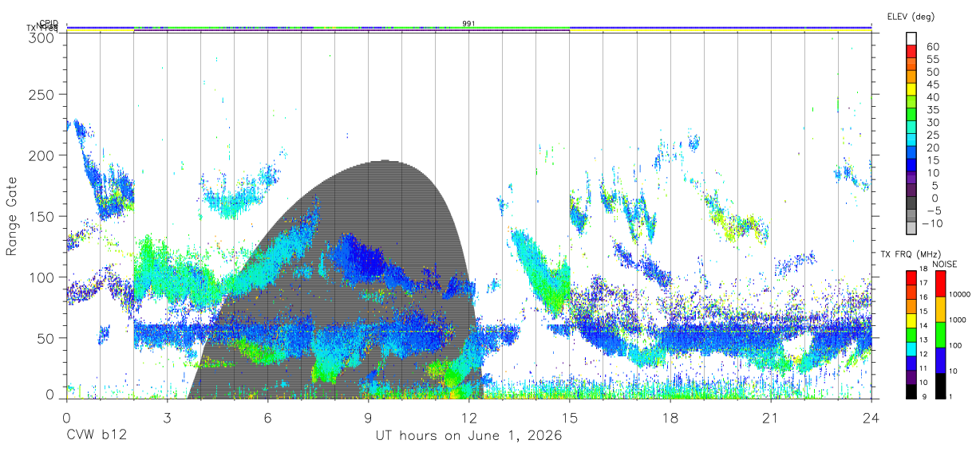Image resolution: width=980 pixels, height=452 pixels.
Task: Click the red TX FRQ swatch between 18 and 17
Action: pyautogui.click(x=911, y=277)
